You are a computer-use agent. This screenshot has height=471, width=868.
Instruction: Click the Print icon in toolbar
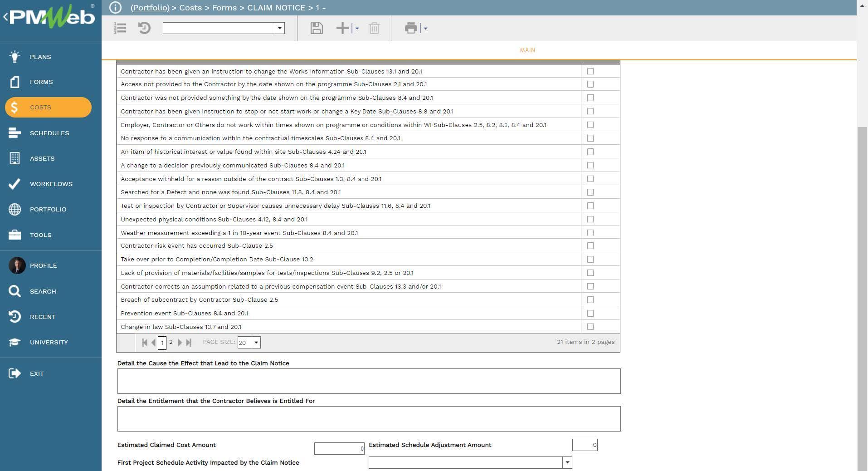(x=411, y=28)
